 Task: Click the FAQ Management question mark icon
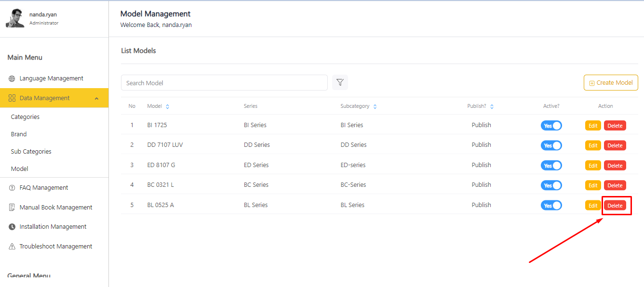(x=12, y=188)
